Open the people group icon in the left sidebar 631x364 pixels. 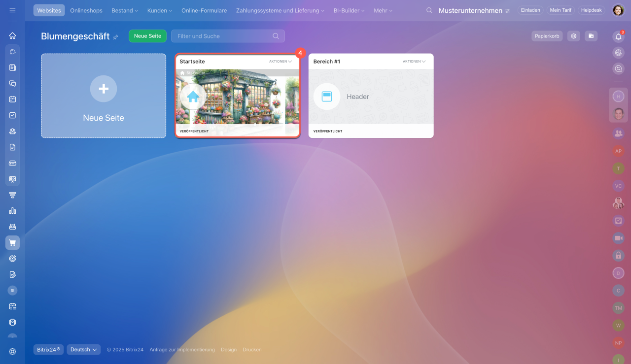tap(12, 131)
